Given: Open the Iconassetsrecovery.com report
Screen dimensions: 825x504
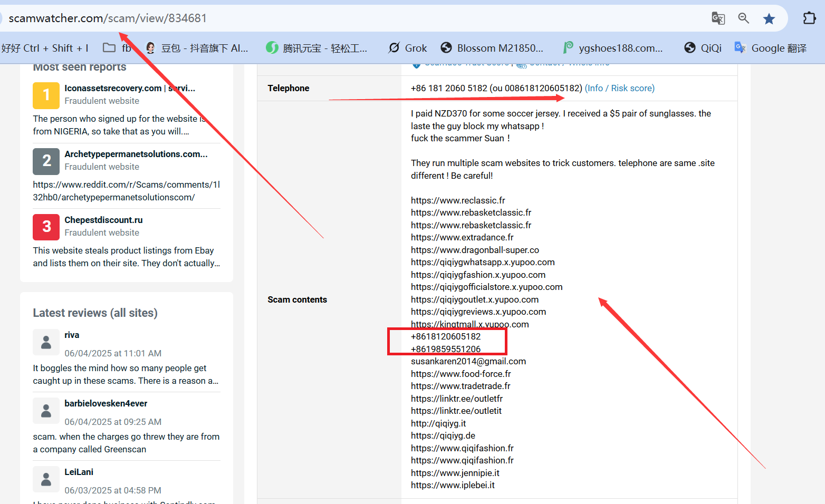Looking at the screenshot, I should (130, 88).
